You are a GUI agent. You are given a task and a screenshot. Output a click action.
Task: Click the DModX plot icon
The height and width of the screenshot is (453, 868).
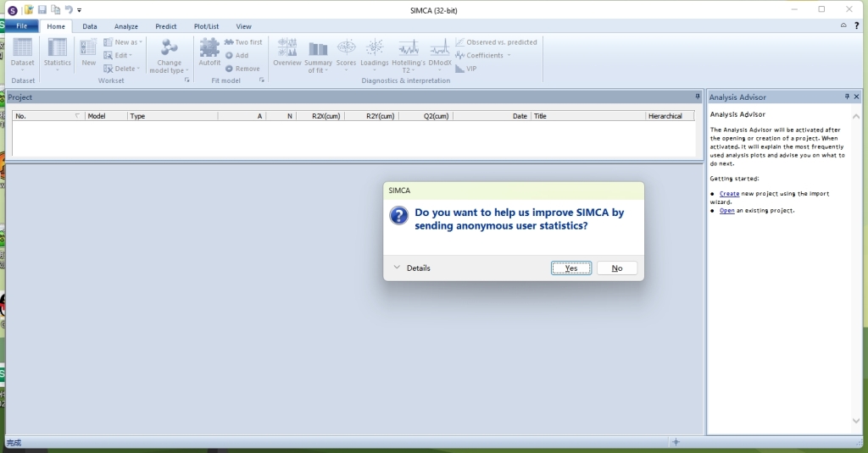(439, 48)
